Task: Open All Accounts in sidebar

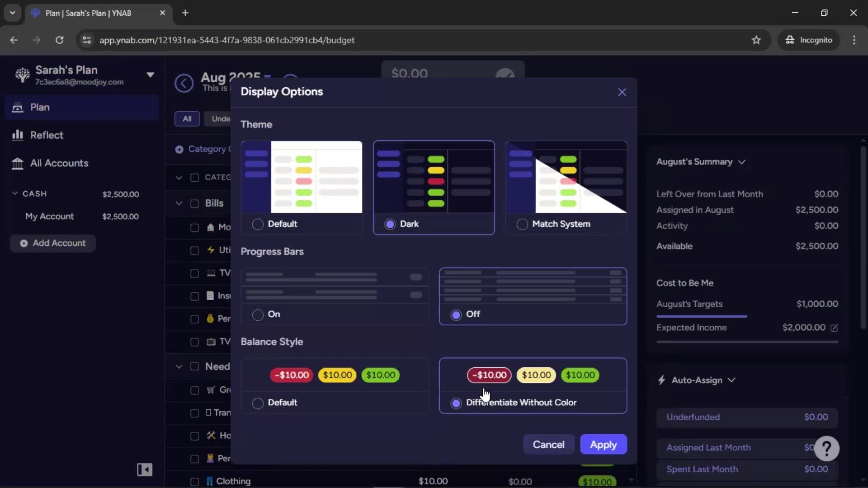Action: [82, 163]
